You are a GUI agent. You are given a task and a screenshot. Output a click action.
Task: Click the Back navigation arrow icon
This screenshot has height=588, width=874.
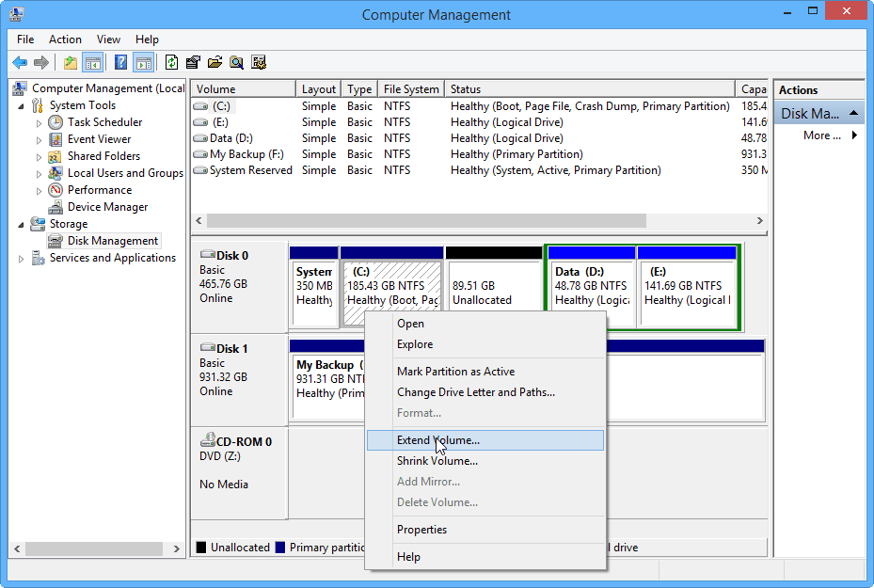[20, 62]
